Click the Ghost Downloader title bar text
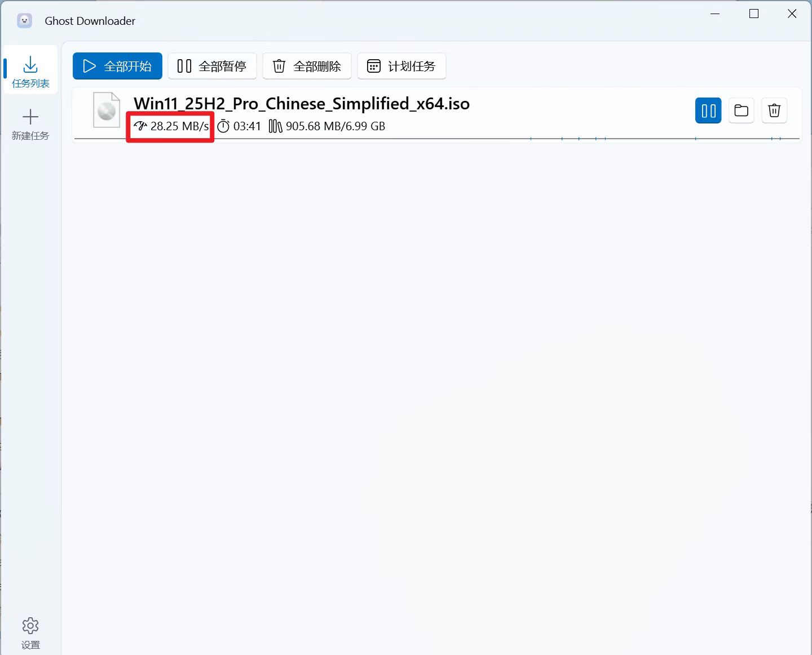Image resolution: width=812 pixels, height=655 pixels. click(x=90, y=20)
